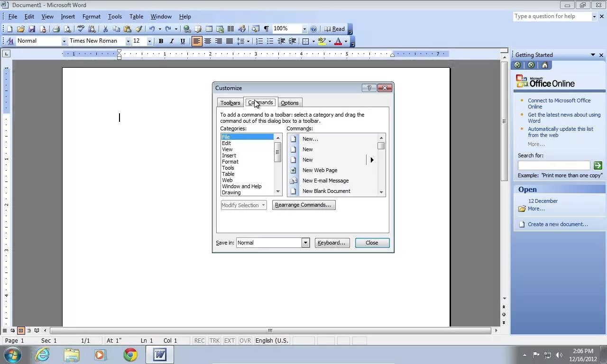Screen dimensions: 607x364
Task: Click the Print icon in the toolbar
Action: click(56, 29)
